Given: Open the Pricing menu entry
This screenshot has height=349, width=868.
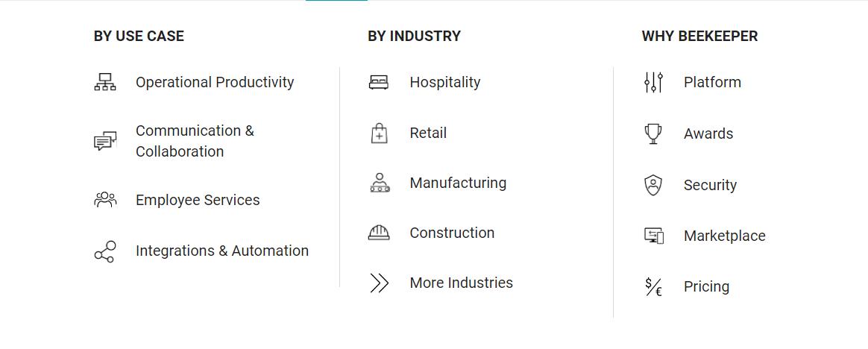Looking at the screenshot, I should click(x=706, y=286).
